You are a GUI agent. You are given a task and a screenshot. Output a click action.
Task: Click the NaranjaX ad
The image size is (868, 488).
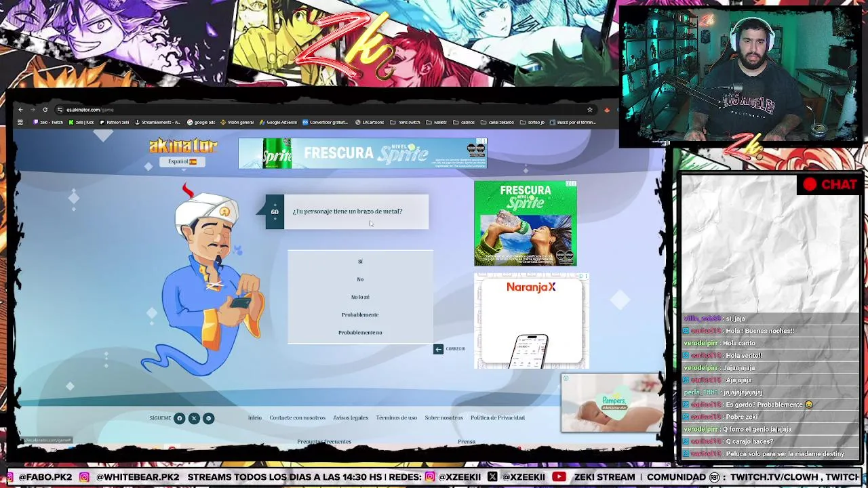tap(531, 321)
